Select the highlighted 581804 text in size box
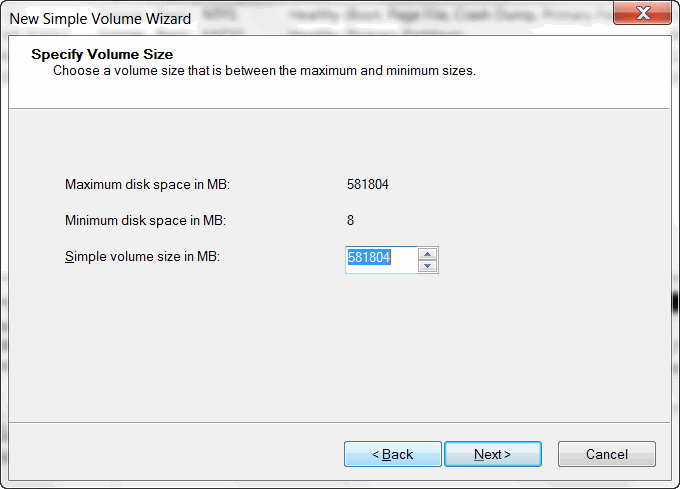 (x=369, y=257)
